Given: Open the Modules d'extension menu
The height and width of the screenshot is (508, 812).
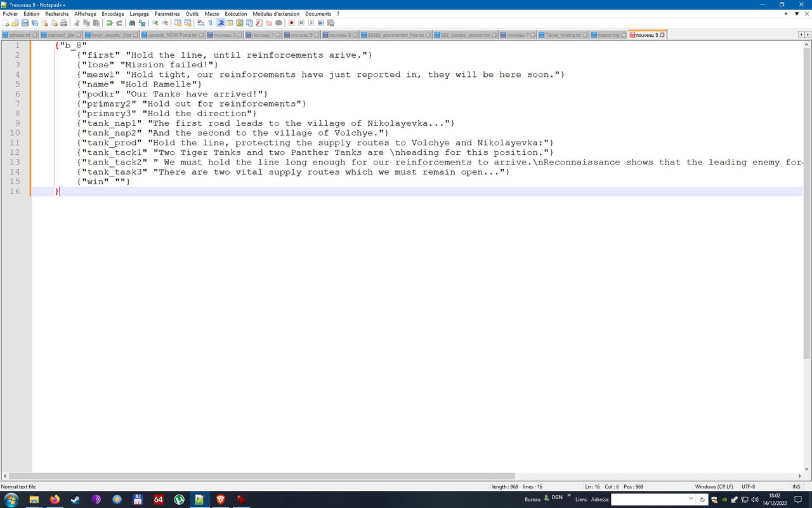Looking at the screenshot, I should pos(276,14).
